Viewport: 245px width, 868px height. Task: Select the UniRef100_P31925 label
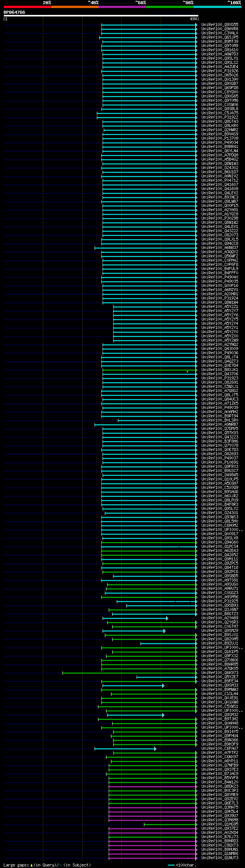[x=220, y=601]
